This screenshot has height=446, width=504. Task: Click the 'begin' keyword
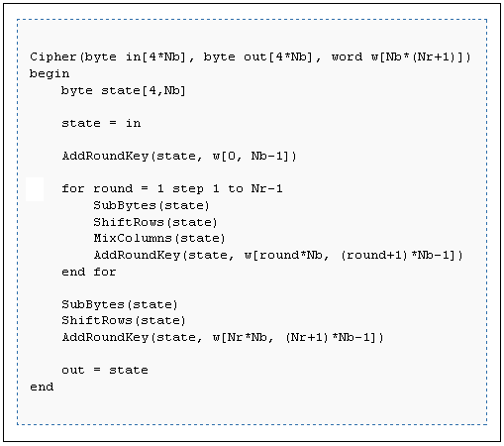[x=50, y=73]
